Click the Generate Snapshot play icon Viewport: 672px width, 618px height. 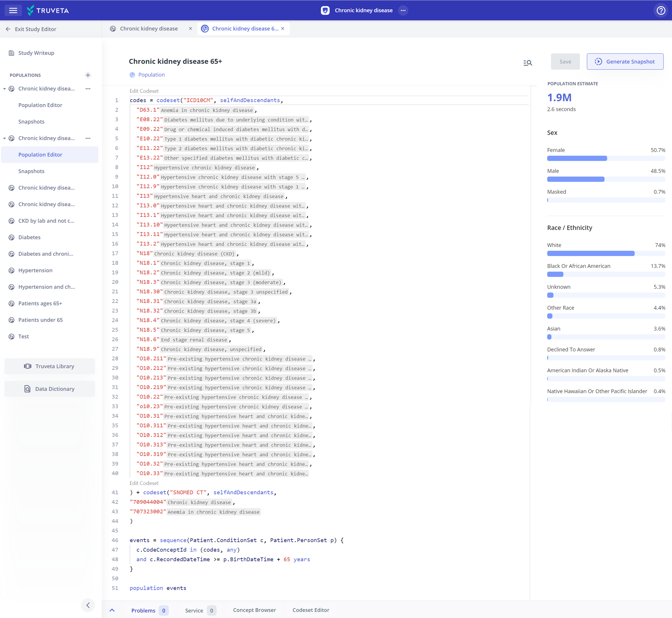598,62
